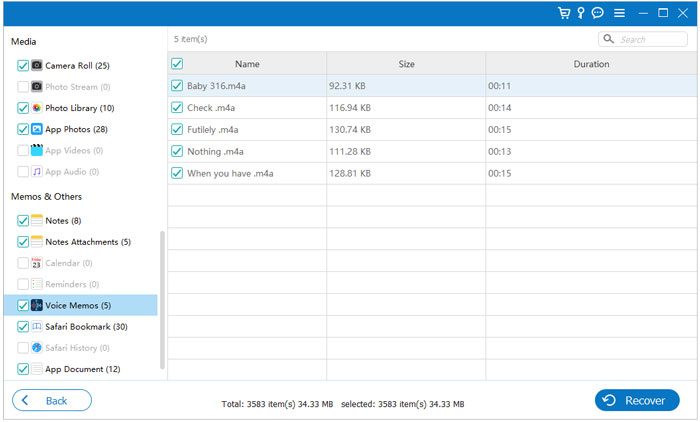Select Safari Bookmark (30) category
The height and width of the screenshot is (422, 700).
(x=86, y=326)
